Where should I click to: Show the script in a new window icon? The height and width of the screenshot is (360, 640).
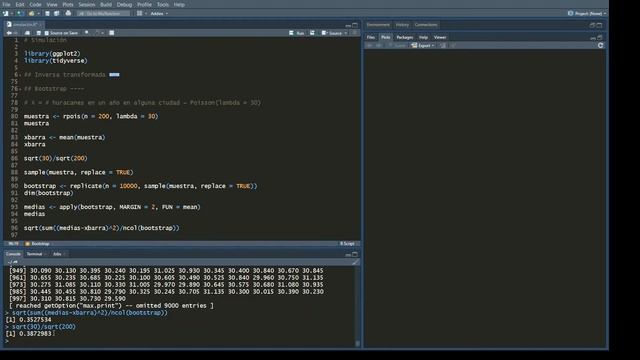pyautogui.click(x=27, y=33)
